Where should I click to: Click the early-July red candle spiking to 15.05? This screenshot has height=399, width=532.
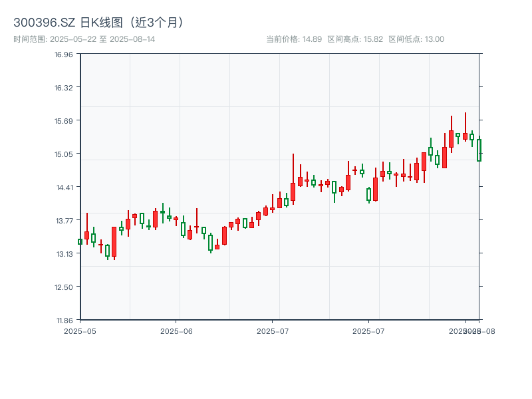(293, 192)
